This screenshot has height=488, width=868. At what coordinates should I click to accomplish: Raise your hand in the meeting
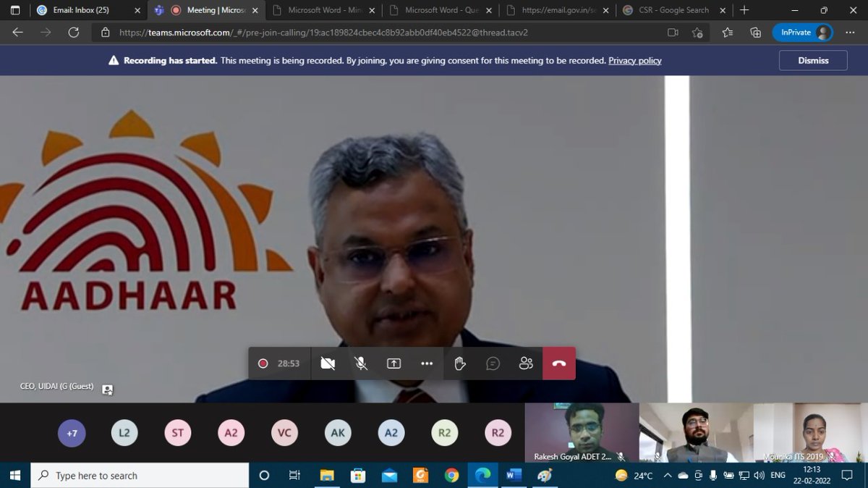[x=460, y=363]
